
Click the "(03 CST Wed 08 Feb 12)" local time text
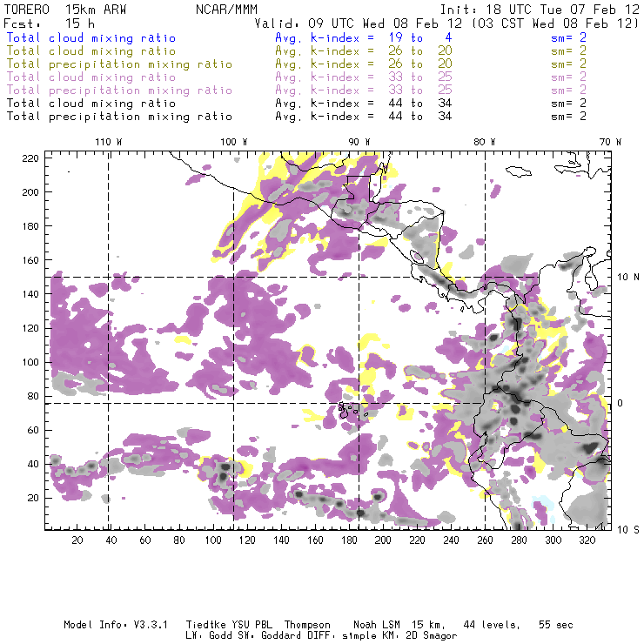click(555, 23)
